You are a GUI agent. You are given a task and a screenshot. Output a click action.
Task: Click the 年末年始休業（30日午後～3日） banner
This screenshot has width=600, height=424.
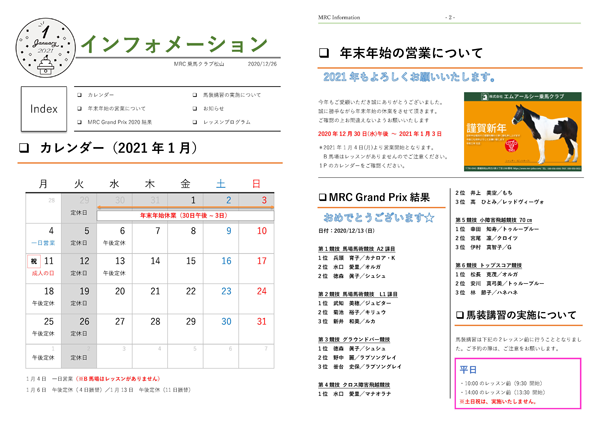pyautogui.click(x=185, y=216)
